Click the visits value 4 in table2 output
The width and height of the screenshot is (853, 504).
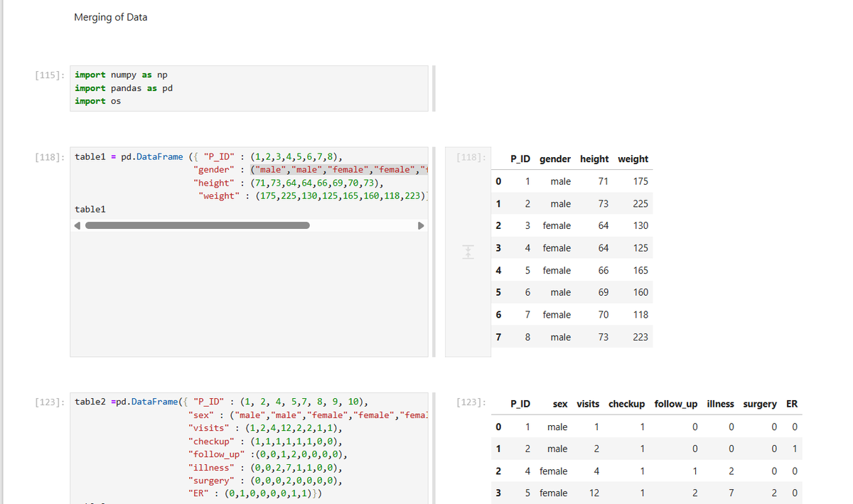[596, 471]
